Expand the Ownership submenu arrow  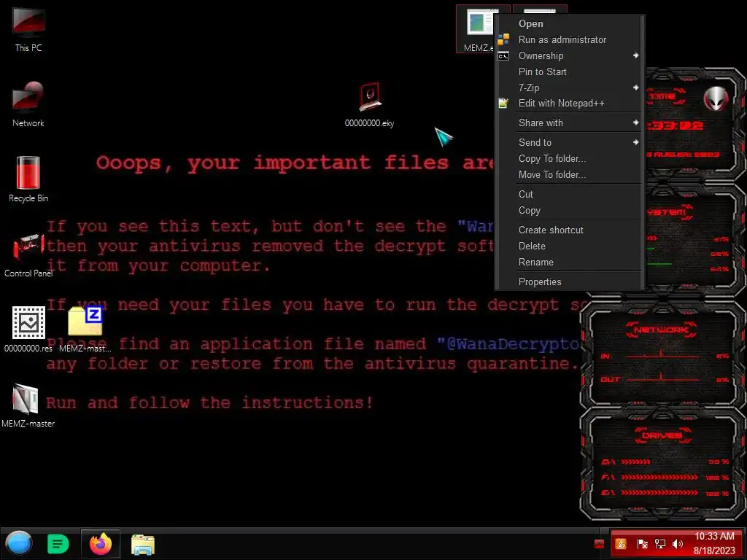[x=635, y=55]
